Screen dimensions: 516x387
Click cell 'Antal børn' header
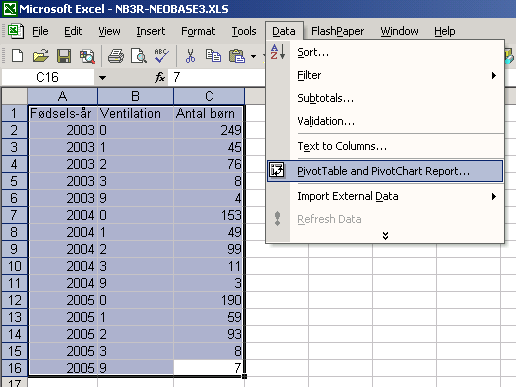209,113
